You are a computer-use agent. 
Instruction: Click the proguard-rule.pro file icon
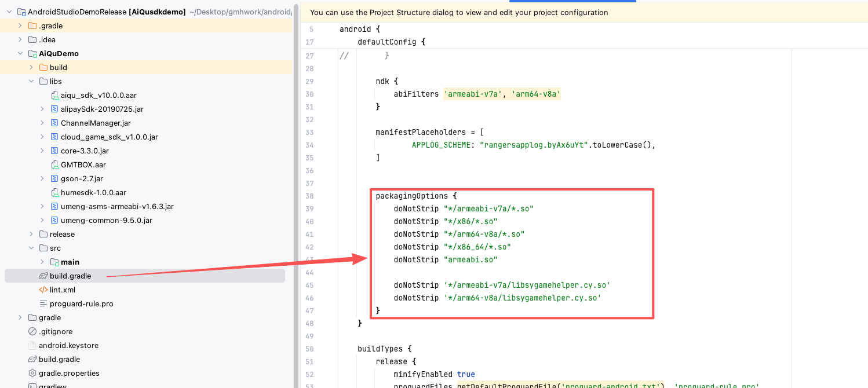coord(43,303)
